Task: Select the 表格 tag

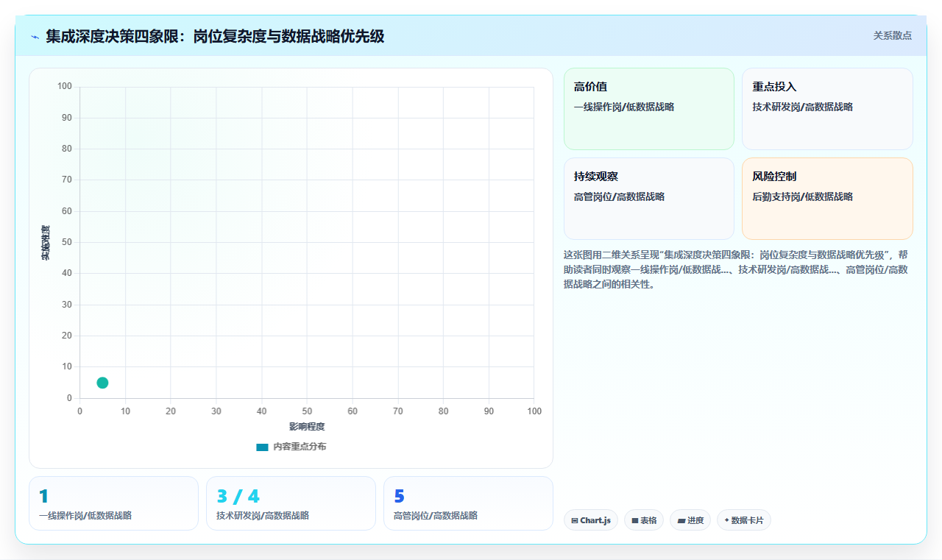Action: point(644,520)
